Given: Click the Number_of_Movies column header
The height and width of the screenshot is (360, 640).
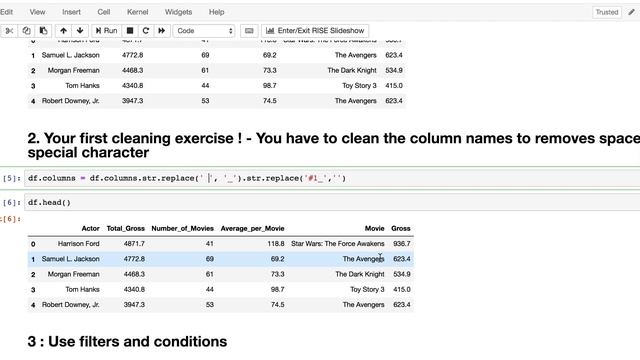Looking at the screenshot, I should pos(182,229).
